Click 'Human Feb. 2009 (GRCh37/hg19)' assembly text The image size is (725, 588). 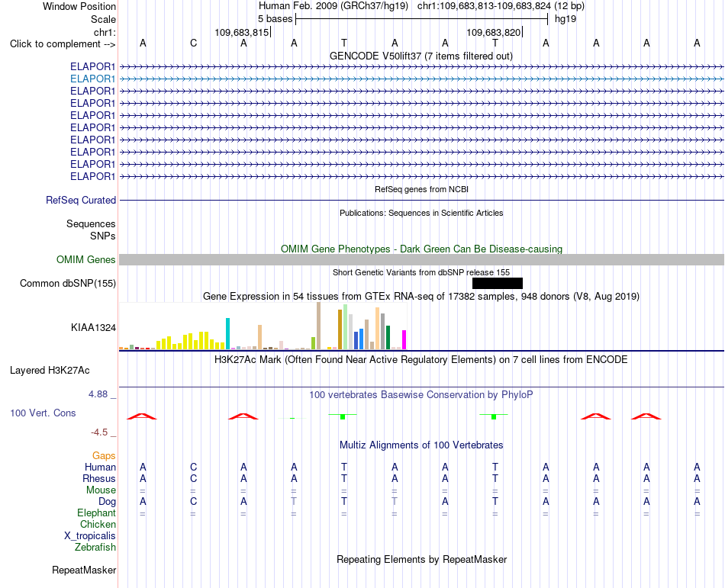point(333,6)
